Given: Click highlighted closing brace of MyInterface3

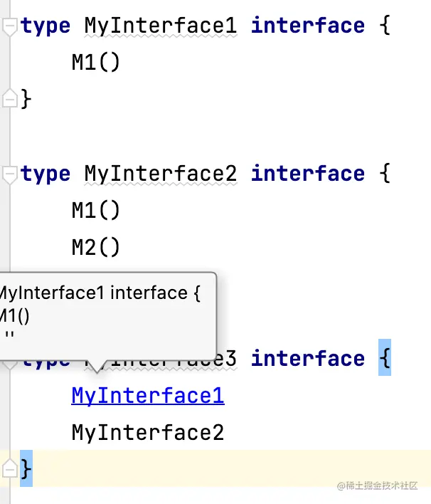Looking at the screenshot, I should [x=26, y=468].
